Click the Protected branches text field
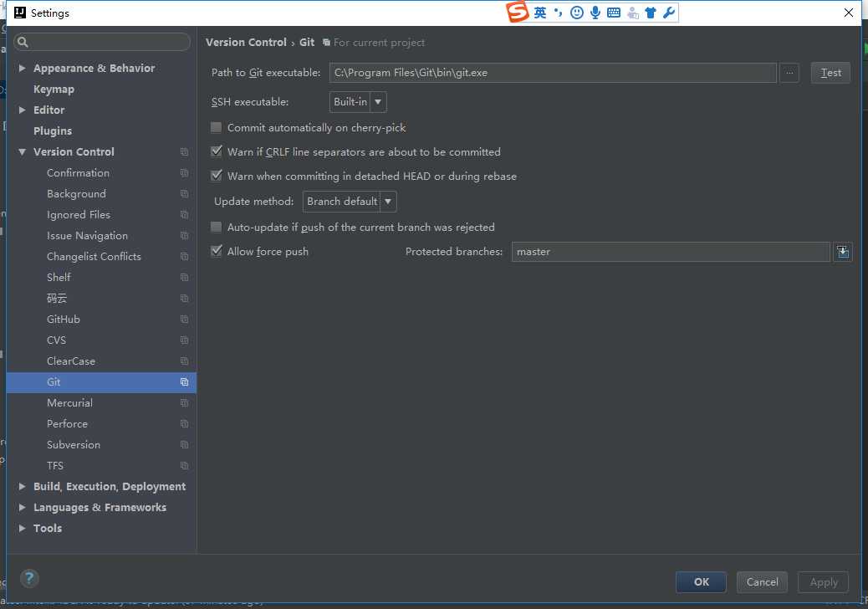Viewport: 868px width, 609px height. point(670,252)
